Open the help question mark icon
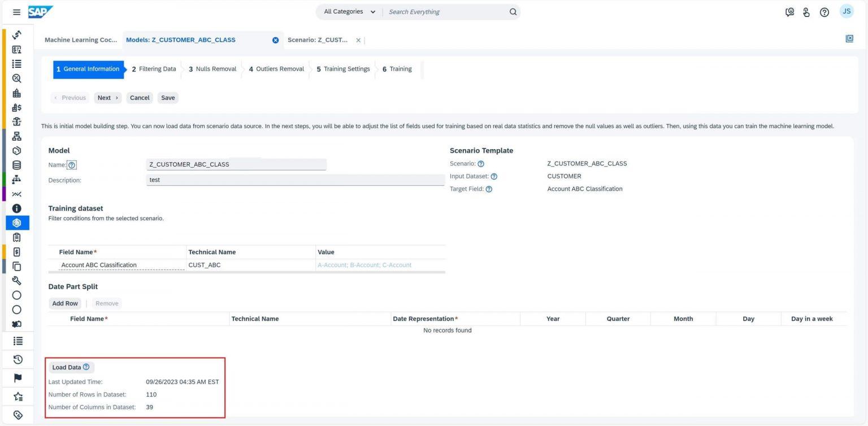This screenshot has width=868, height=426. [x=824, y=11]
